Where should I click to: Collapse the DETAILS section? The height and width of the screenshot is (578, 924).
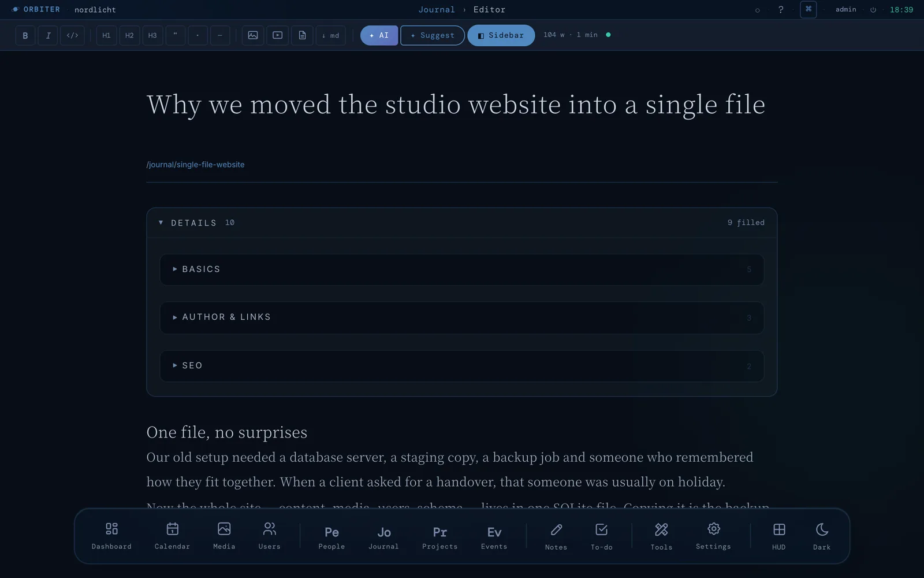point(461,223)
